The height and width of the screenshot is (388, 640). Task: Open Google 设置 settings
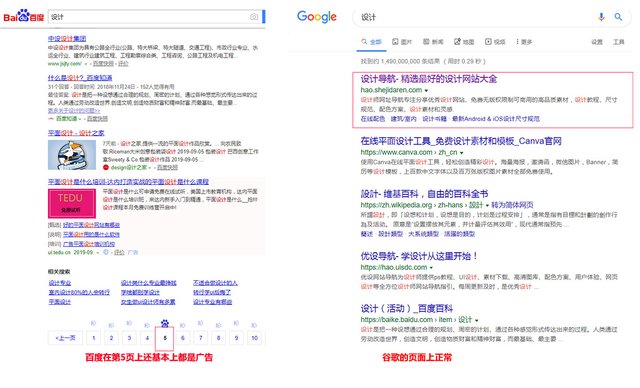click(x=597, y=42)
